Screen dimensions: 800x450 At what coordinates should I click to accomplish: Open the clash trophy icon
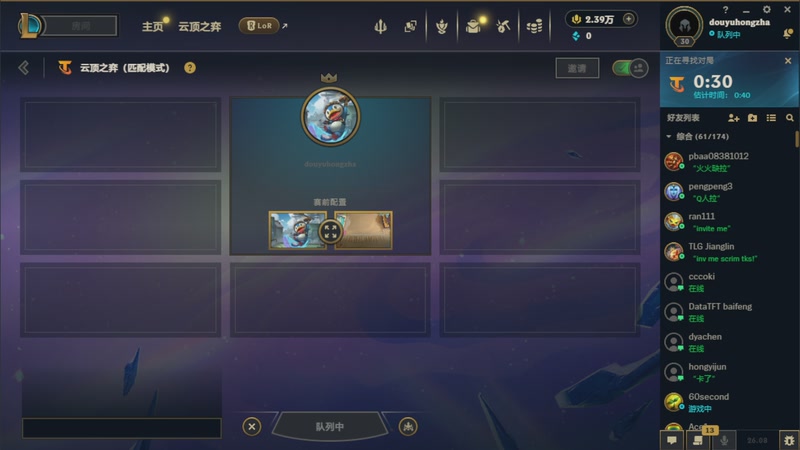[442, 26]
